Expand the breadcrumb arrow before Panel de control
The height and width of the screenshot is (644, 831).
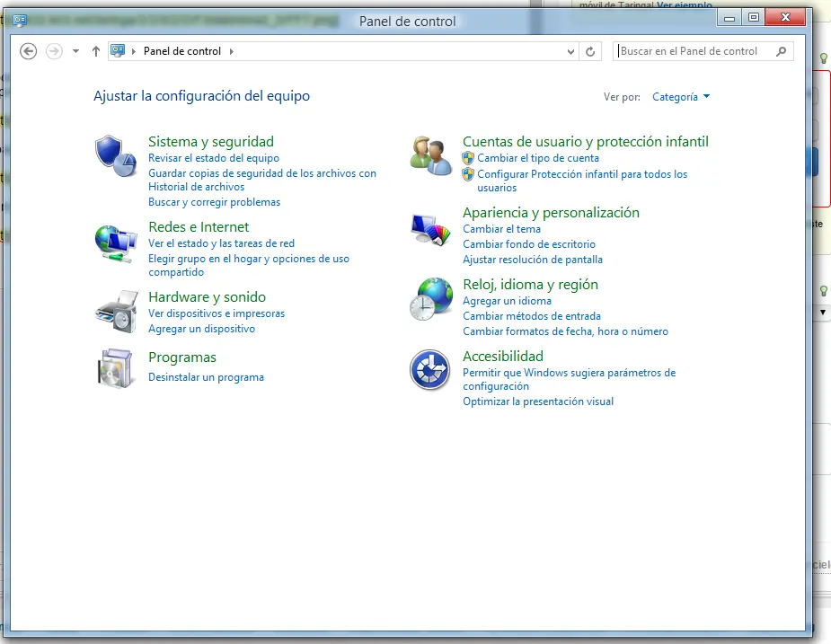coord(134,51)
